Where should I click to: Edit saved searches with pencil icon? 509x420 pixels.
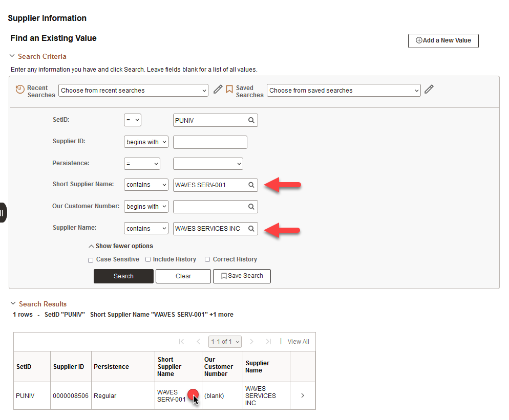pos(429,90)
